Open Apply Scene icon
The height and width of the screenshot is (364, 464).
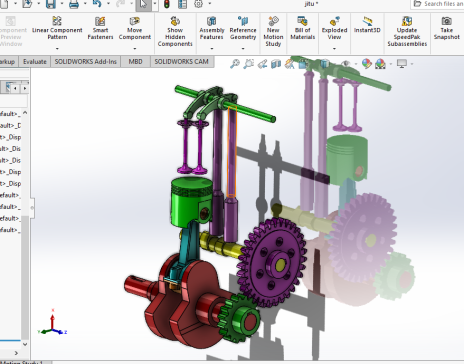pos(380,63)
